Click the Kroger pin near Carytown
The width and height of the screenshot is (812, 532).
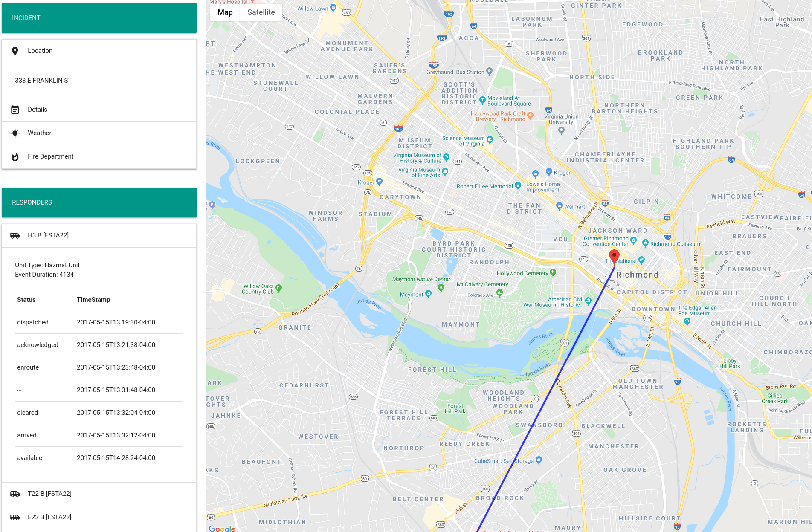click(379, 181)
